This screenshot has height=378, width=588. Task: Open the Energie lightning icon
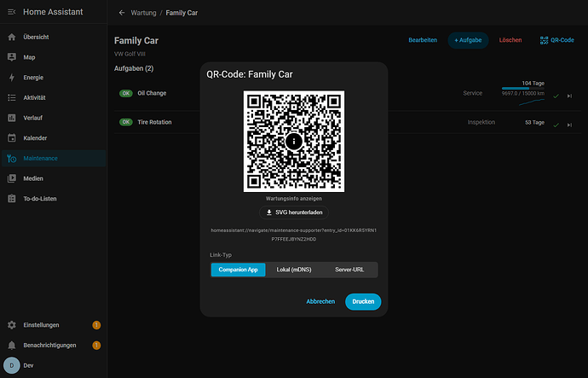point(12,78)
